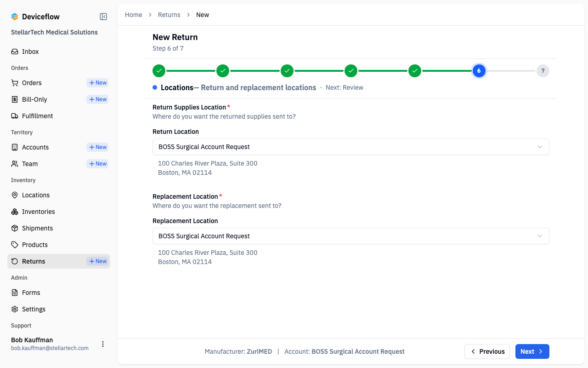Jump back to first completed step circle
Screen dimensions: 588x368
pos(159,71)
